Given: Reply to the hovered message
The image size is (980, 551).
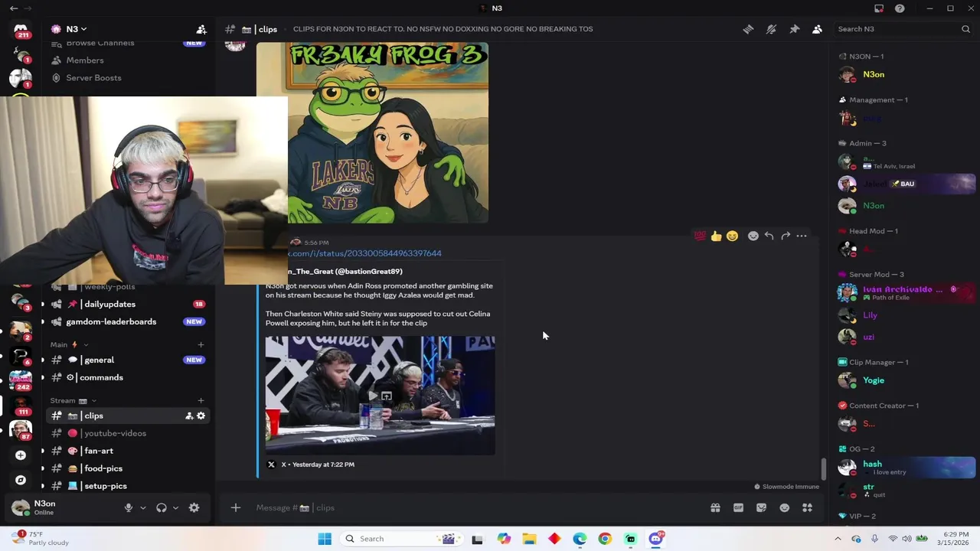Looking at the screenshot, I should [x=769, y=236].
